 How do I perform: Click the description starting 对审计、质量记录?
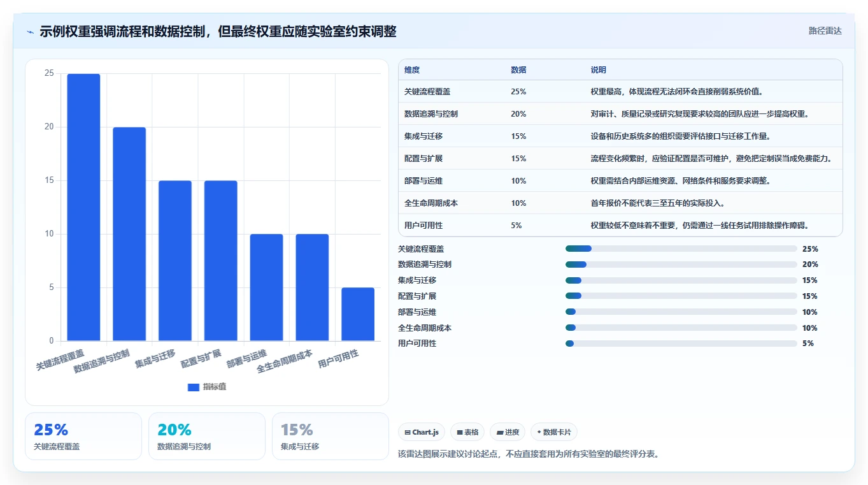pyautogui.click(x=700, y=114)
